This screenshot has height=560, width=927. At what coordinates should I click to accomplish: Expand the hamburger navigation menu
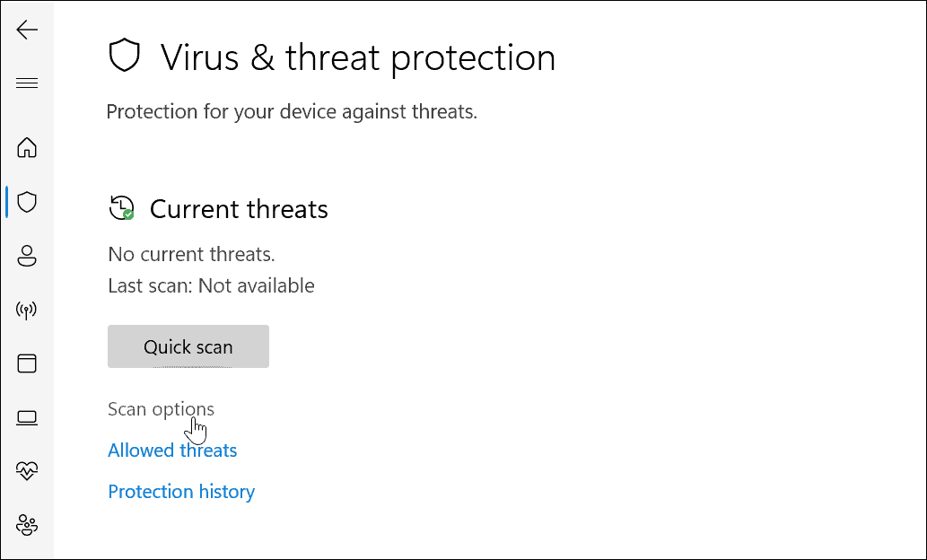(x=27, y=83)
